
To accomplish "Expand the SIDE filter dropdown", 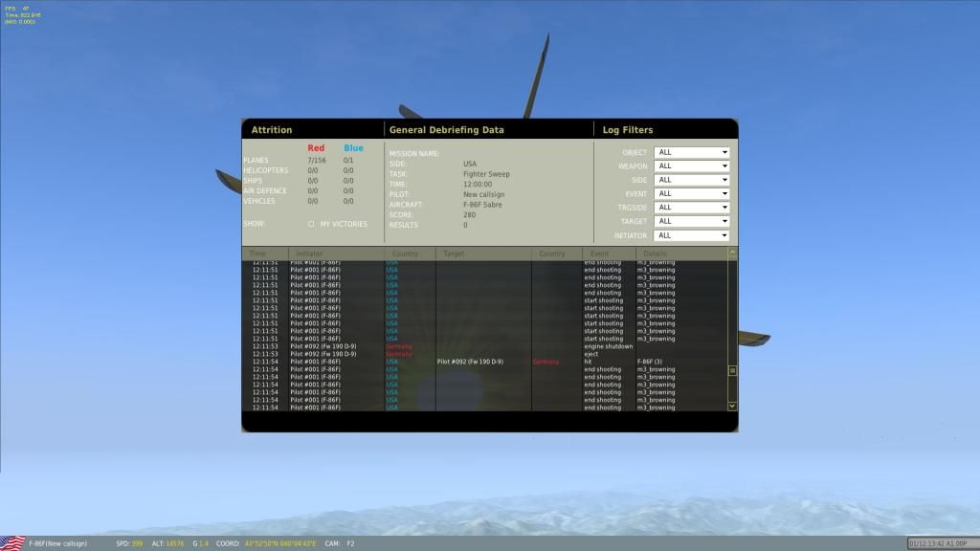I will click(691, 180).
